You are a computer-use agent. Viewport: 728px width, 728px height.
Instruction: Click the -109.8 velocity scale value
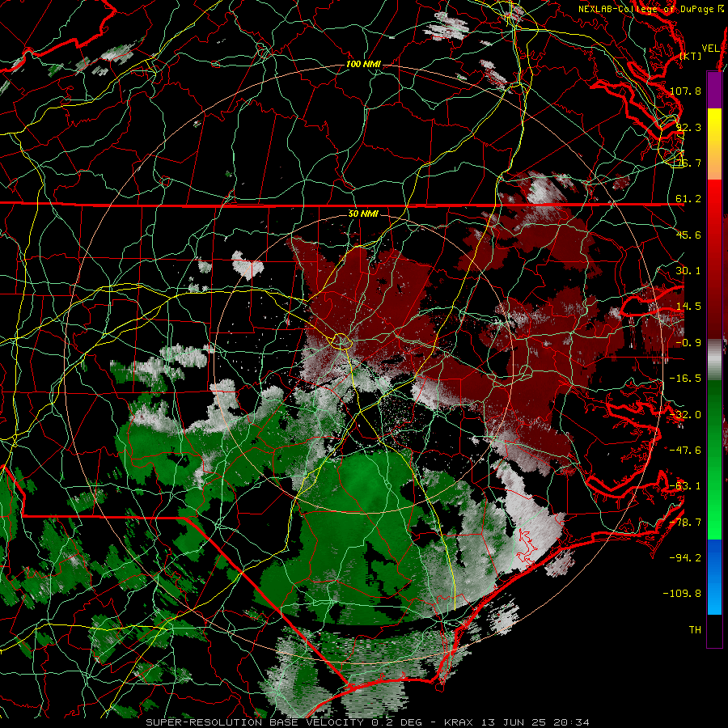point(682,594)
